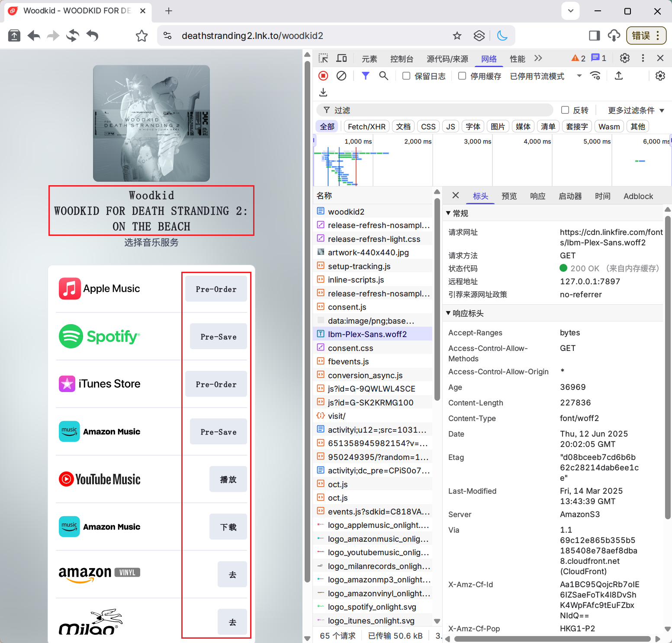This screenshot has width=672, height=643.
Task: Open throttling mode dropdown
Action: click(546, 76)
